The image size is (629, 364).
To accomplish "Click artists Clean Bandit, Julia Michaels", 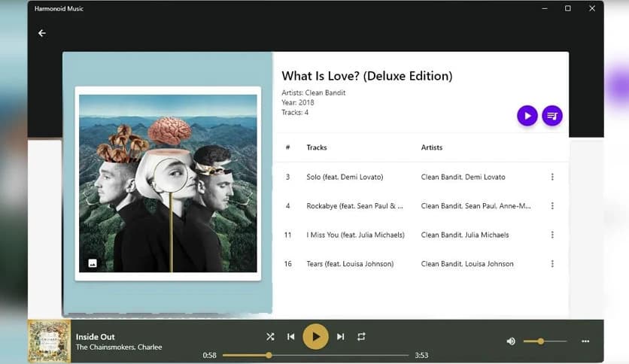I will pos(464,235).
